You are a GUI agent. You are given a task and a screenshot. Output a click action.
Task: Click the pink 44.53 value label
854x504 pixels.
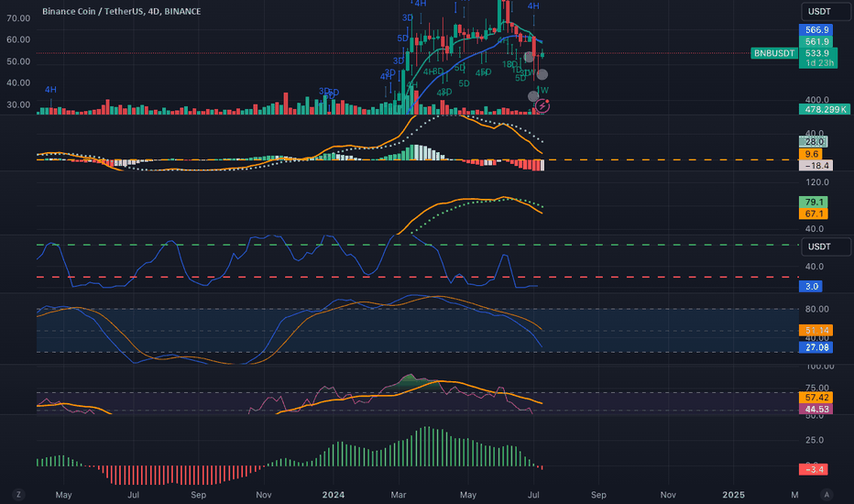point(816,410)
